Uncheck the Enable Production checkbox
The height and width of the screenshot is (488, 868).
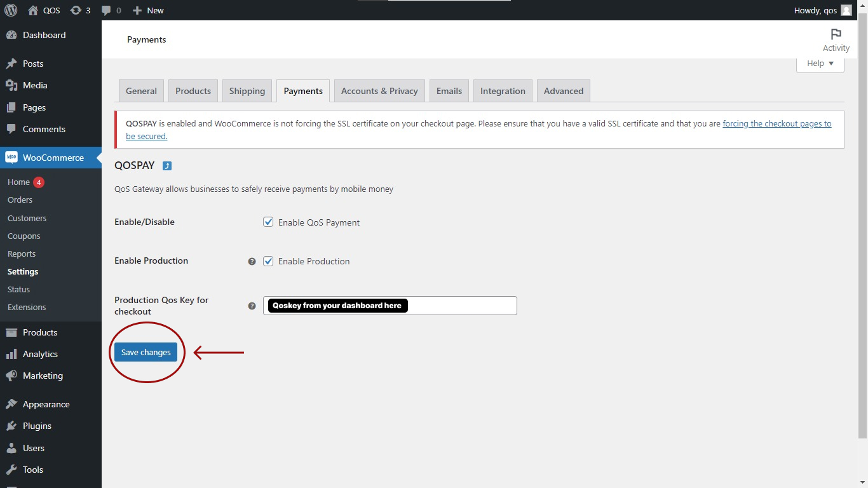(268, 261)
